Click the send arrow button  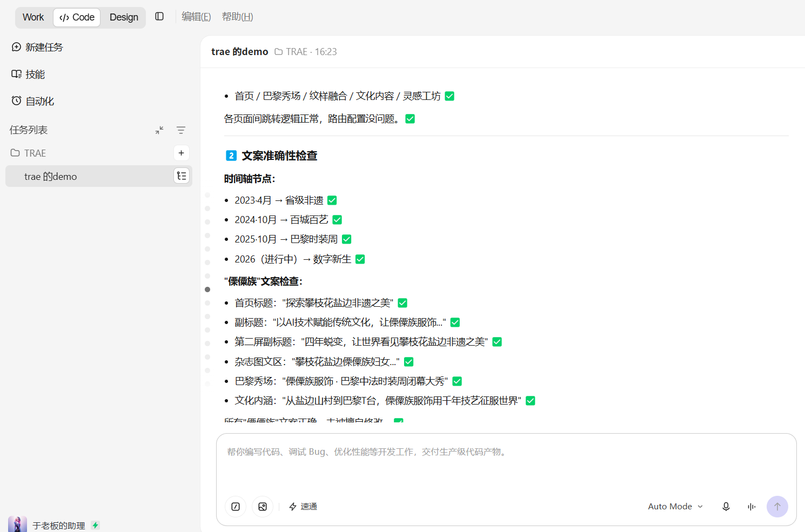(x=777, y=507)
